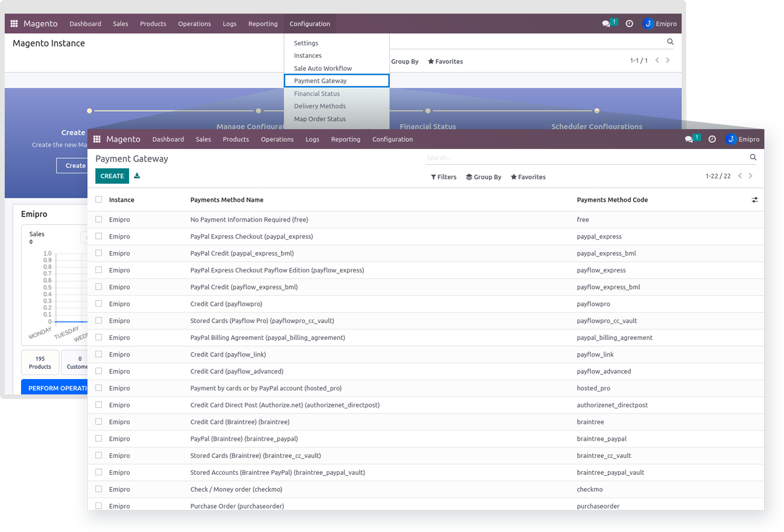This screenshot has width=784, height=532.
Task: Open the activities clock icon in Payment Gateway header
Action: pyautogui.click(x=712, y=139)
